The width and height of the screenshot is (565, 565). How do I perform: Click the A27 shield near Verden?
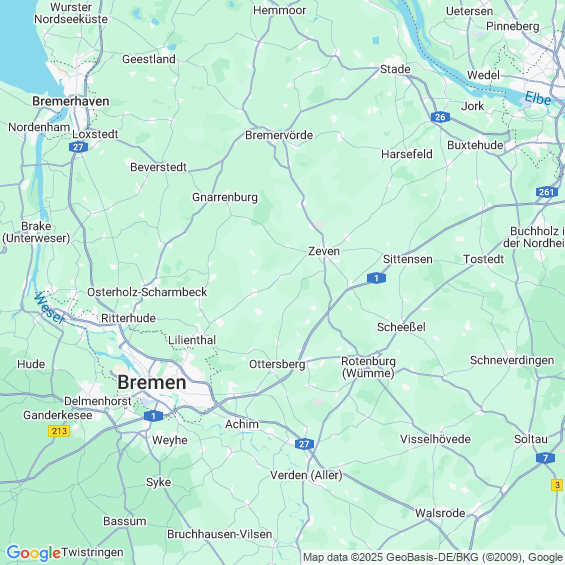point(304,444)
